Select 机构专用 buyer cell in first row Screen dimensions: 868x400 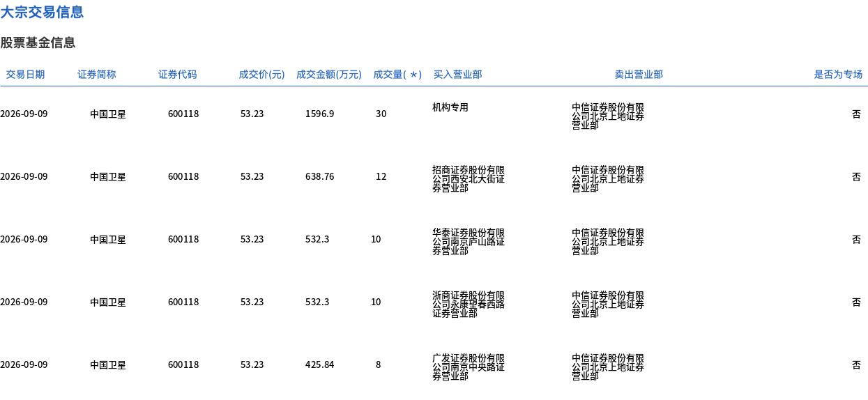pyautogui.click(x=450, y=107)
